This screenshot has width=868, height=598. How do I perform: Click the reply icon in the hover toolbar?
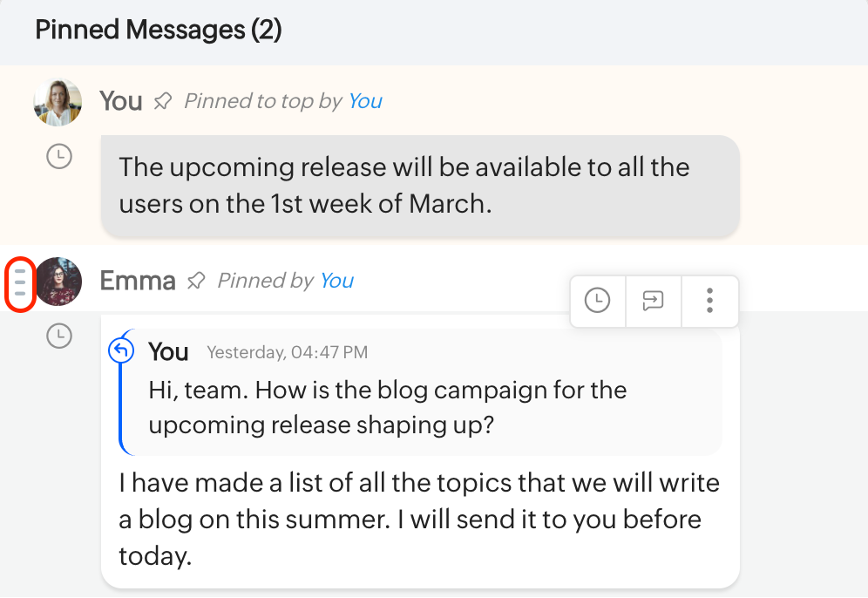tap(653, 301)
